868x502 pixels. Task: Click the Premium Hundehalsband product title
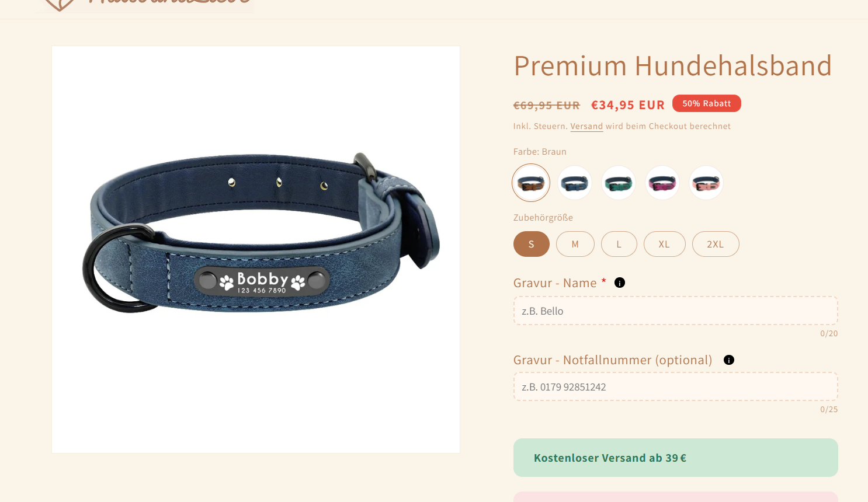(673, 65)
